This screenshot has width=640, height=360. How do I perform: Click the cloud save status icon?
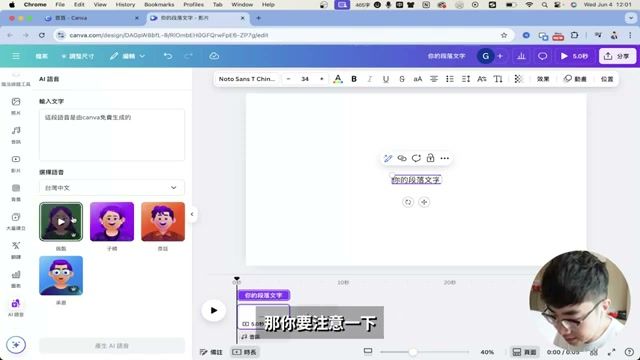(x=214, y=56)
